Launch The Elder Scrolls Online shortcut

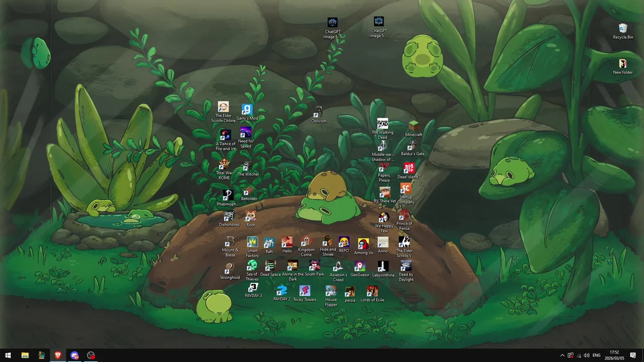point(223,112)
